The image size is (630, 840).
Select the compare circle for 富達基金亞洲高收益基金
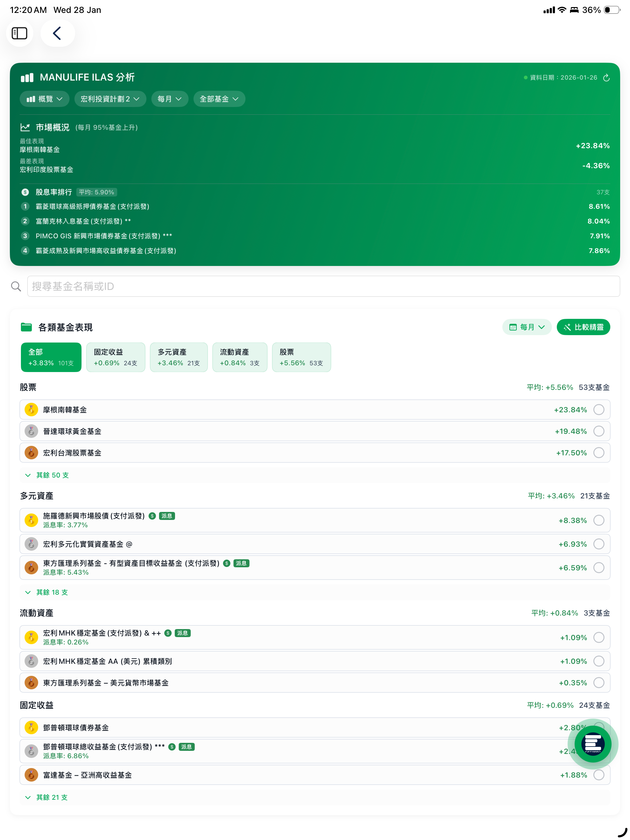coord(599,775)
